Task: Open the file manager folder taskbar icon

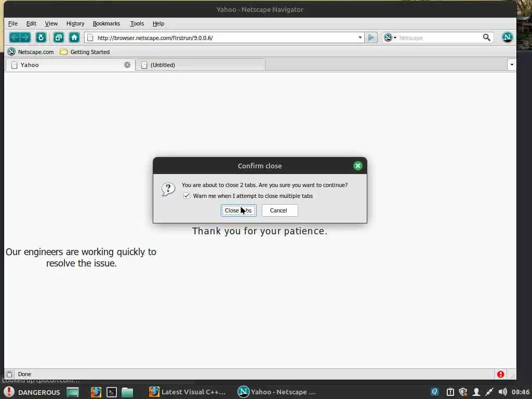Action: pos(127,392)
